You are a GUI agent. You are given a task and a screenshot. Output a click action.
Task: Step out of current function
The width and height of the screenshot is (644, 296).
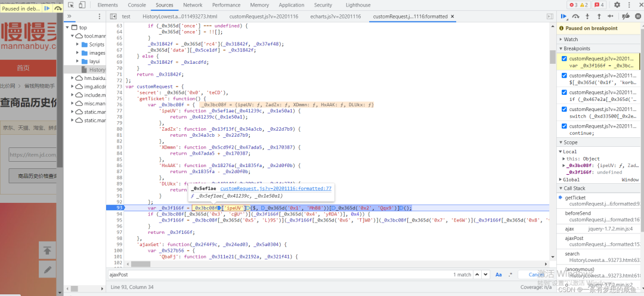(599, 17)
